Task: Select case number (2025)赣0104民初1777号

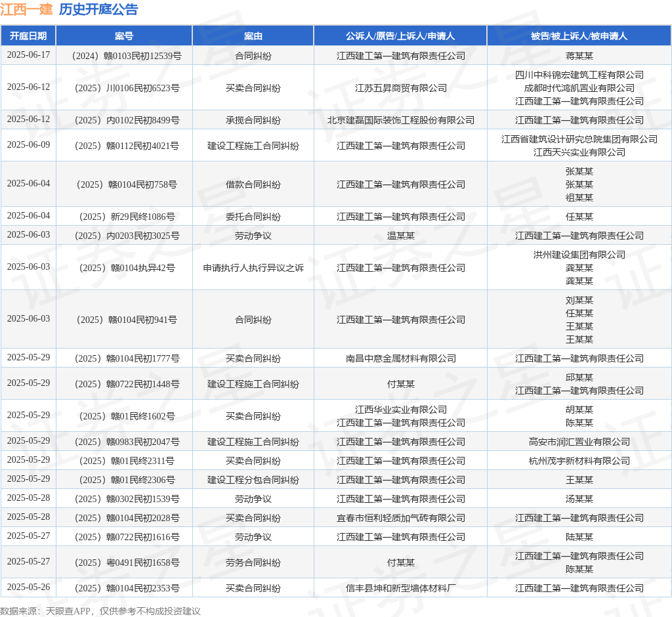Action: click(x=125, y=358)
